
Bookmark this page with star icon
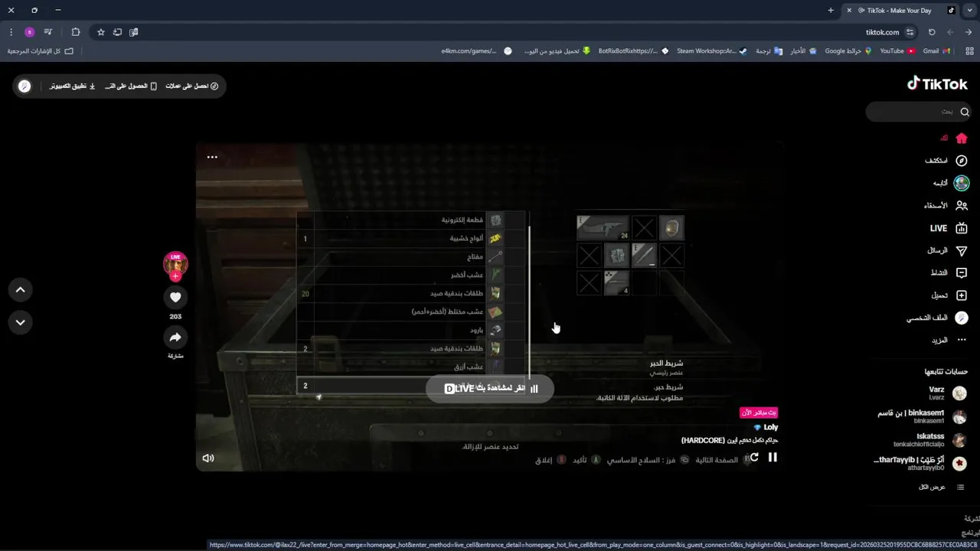(100, 32)
